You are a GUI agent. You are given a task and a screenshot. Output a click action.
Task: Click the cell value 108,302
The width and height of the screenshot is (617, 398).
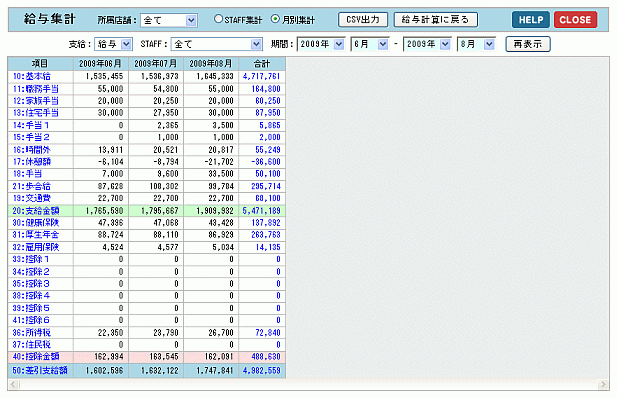coord(164,186)
